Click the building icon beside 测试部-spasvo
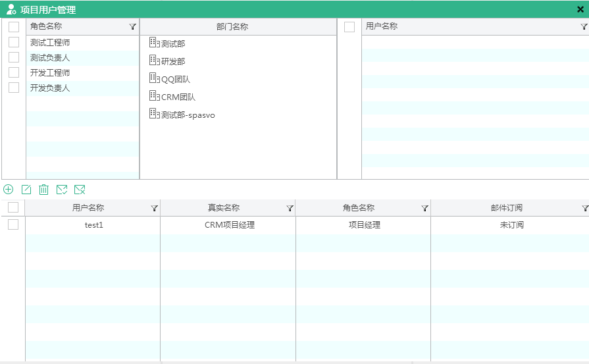589x364 pixels. click(154, 114)
